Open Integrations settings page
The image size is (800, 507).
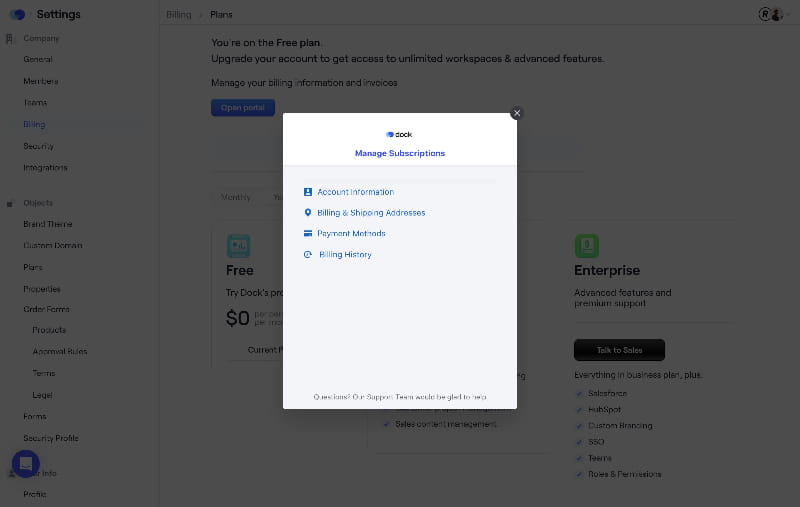(45, 167)
